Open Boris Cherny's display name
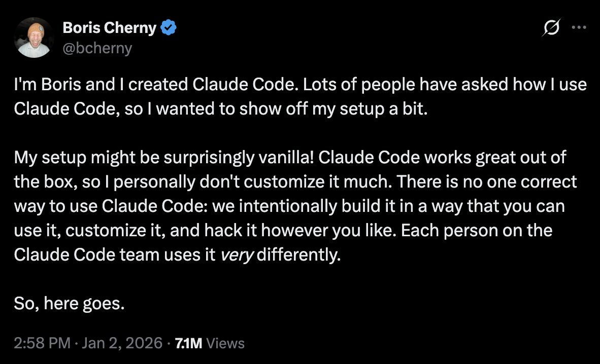This screenshot has width=600, height=364. pos(109,28)
